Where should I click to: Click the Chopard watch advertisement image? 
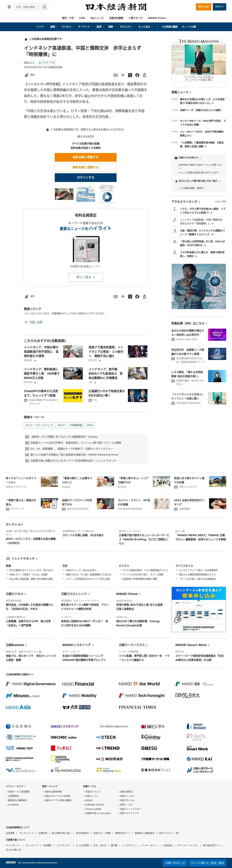(x=199, y=286)
